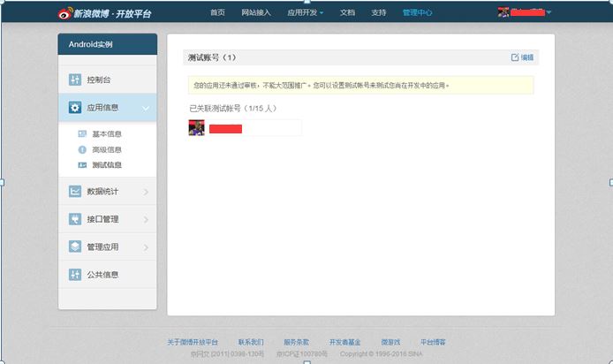Click the yellow unreviewed-app notice banner
The image size is (613, 364).
tap(361, 85)
